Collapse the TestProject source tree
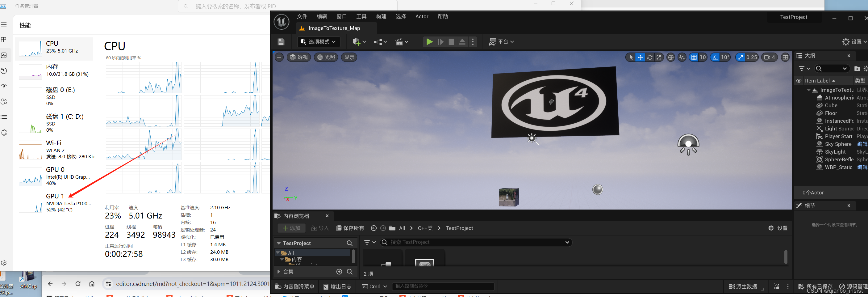This screenshot has height=297, width=868. click(279, 243)
